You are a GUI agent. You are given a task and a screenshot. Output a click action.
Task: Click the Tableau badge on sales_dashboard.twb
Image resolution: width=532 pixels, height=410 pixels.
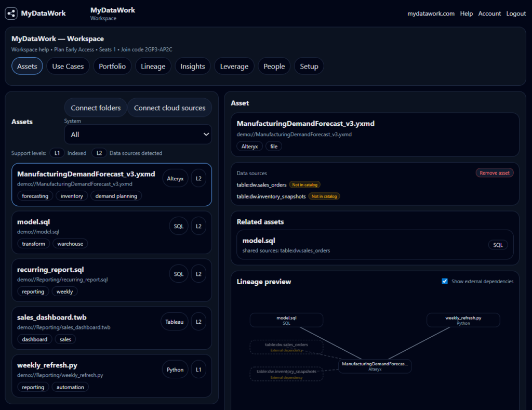pos(174,321)
